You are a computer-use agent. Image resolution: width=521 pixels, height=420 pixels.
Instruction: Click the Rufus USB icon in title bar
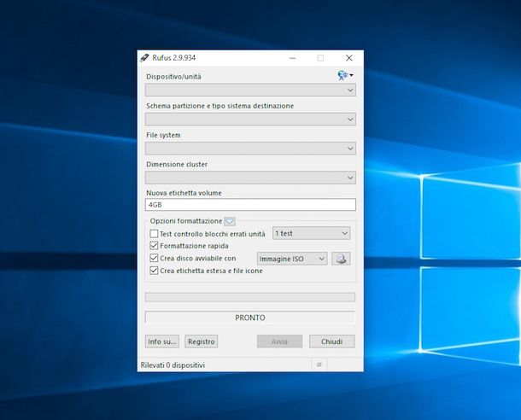(144, 58)
